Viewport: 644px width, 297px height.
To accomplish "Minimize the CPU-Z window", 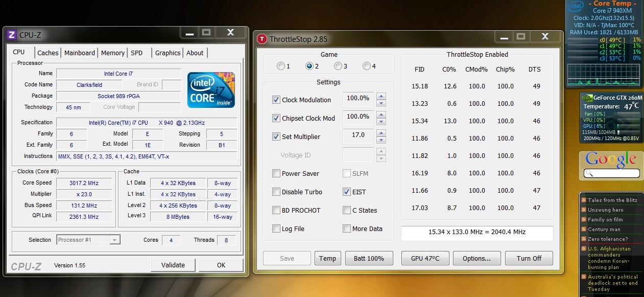I will tap(189, 32).
